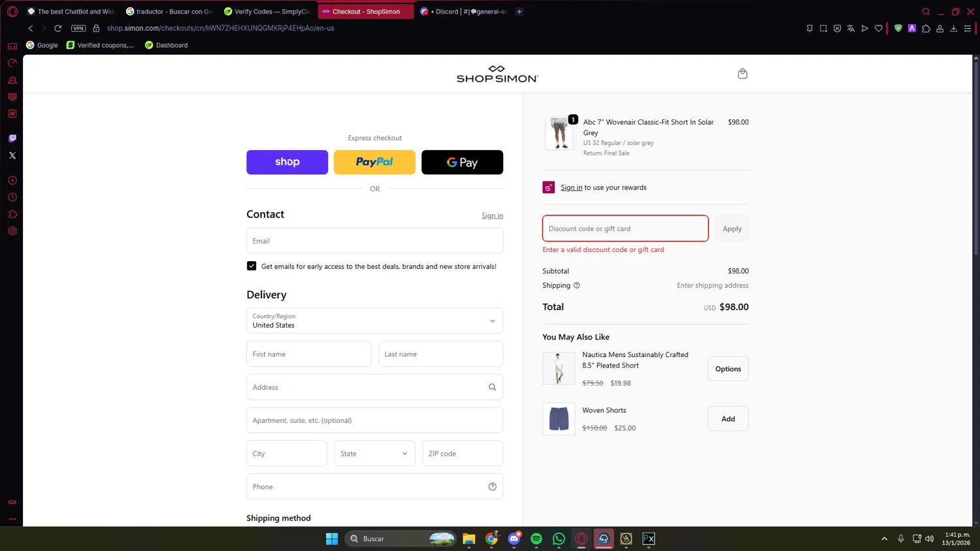
Task: Click the Woven Shorts thumbnail
Action: click(x=559, y=418)
